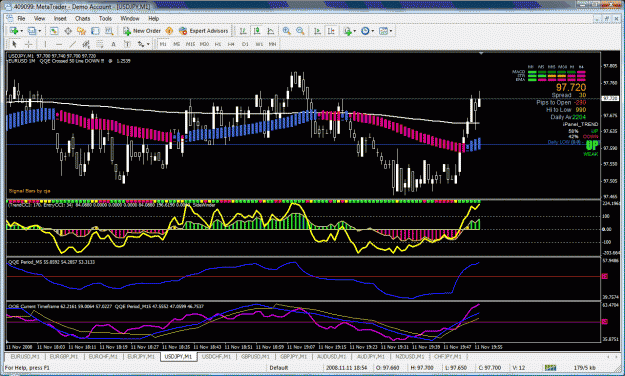This screenshot has height=376, width=625.
Task: Open the View menu
Action: (39, 18)
